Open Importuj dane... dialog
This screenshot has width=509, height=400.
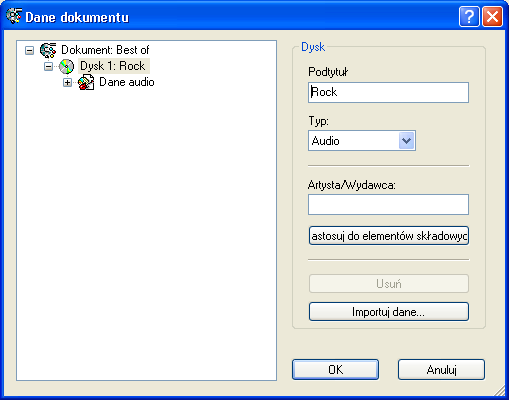coord(389,312)
